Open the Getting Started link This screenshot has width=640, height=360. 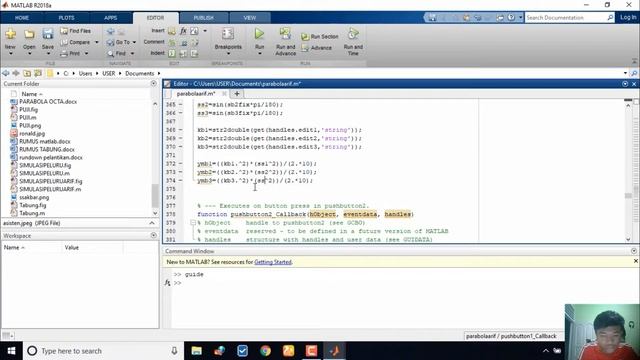click(273, 262)
